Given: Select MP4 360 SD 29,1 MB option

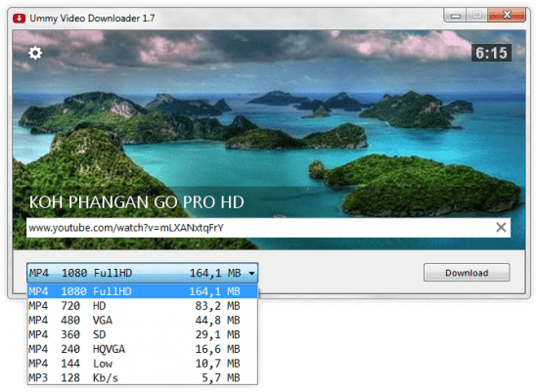Looking at the screenshot, I should coord(143,334).
